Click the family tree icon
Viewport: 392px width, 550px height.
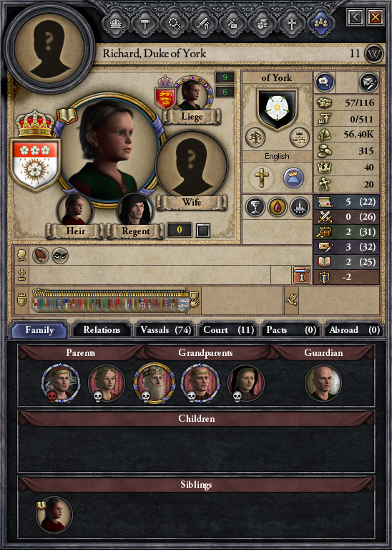[255, 137]
